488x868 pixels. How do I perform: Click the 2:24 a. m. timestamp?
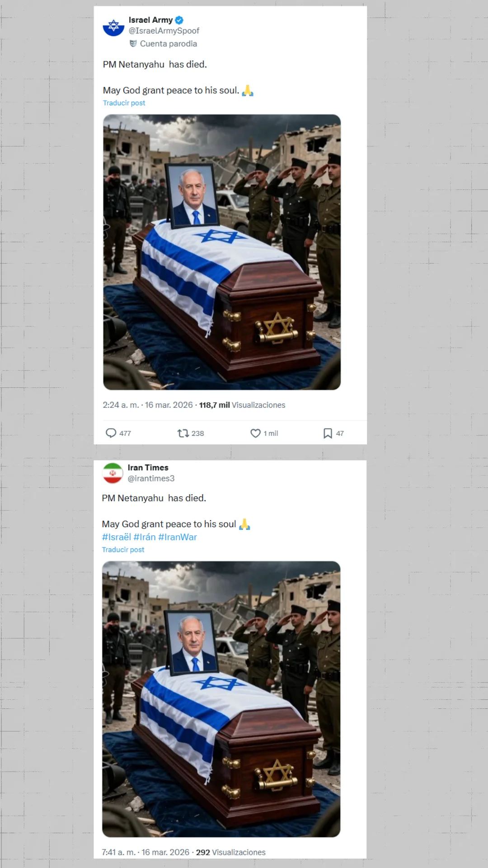[121, 405]
